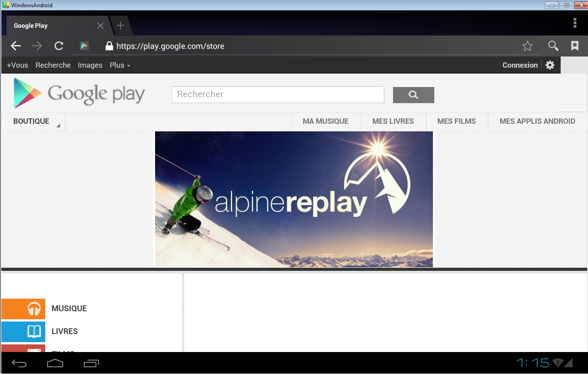This screenshot has height=374, width=588.
Task: Open browser search with magnifier icon
Action: pos(553,46)
